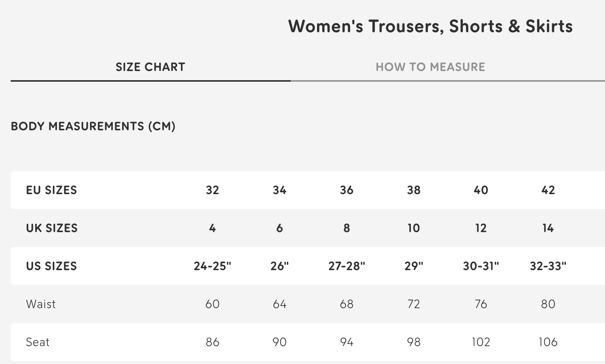This screenshot has width=605, height=364.
Task: Click the Waist row label
Action: click(x=41, y=304)
